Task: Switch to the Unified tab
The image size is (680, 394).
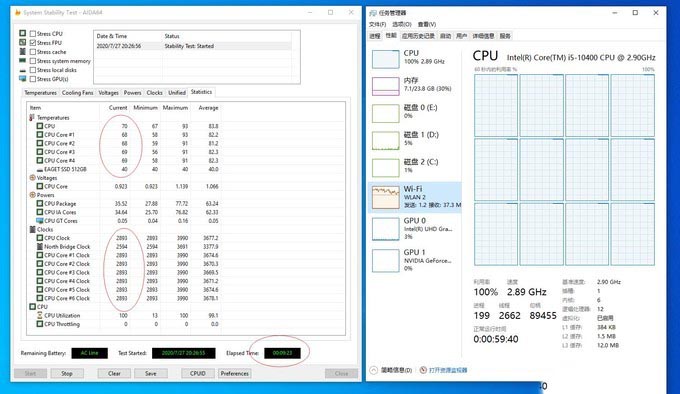Action: tap(177, 93)
